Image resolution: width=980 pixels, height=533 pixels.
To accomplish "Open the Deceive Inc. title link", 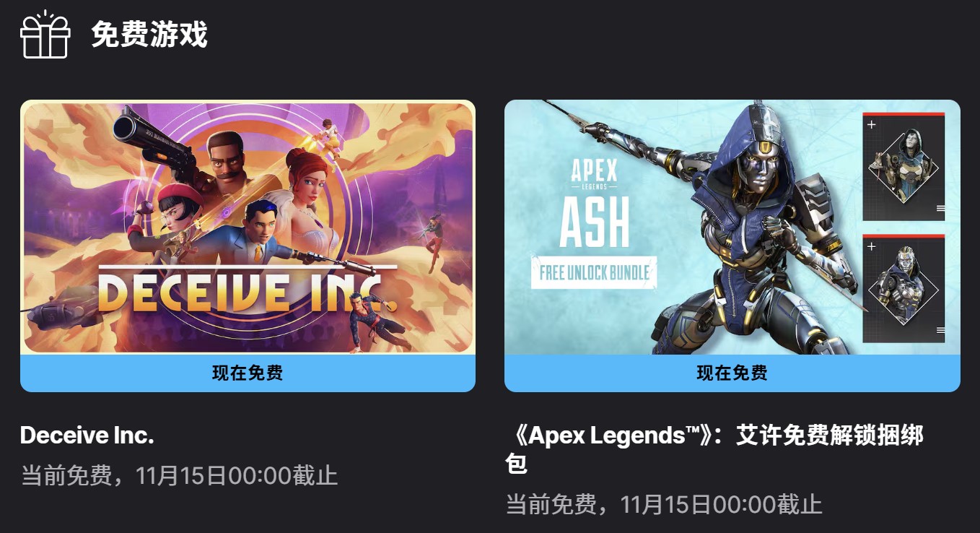I will (x=87, y=435).
